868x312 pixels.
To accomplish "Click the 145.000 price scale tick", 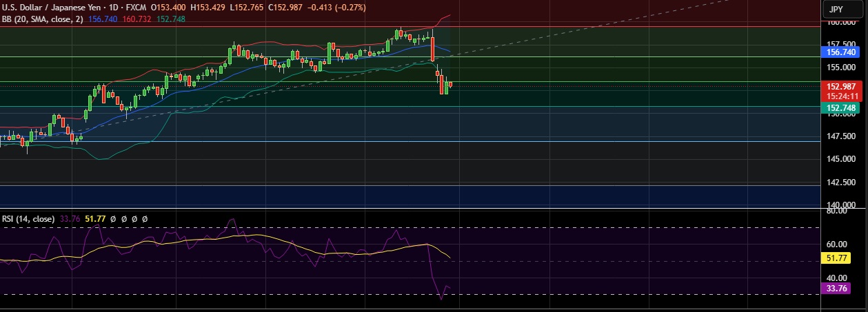I will pyautogui.click(x=840, y=159).
